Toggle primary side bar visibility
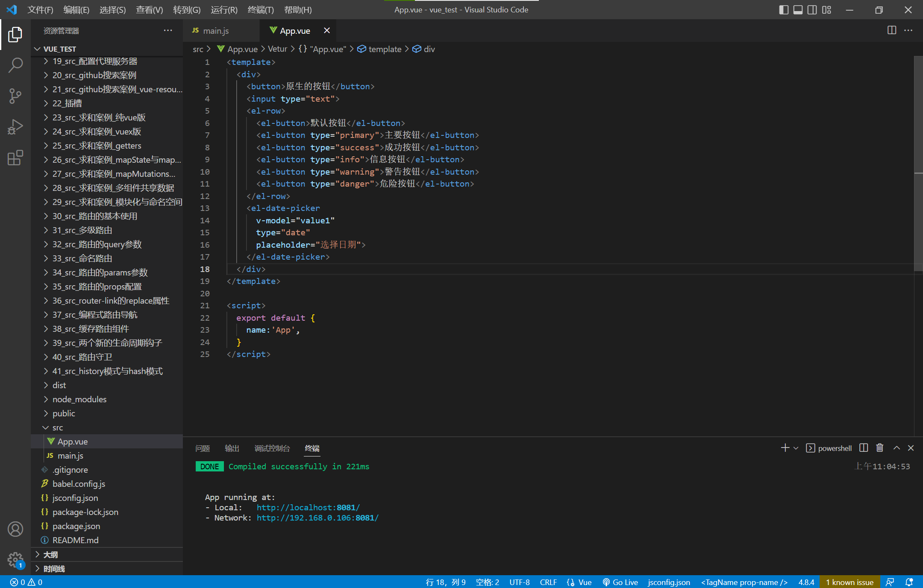The image size is (923, 588). (784, 9)
